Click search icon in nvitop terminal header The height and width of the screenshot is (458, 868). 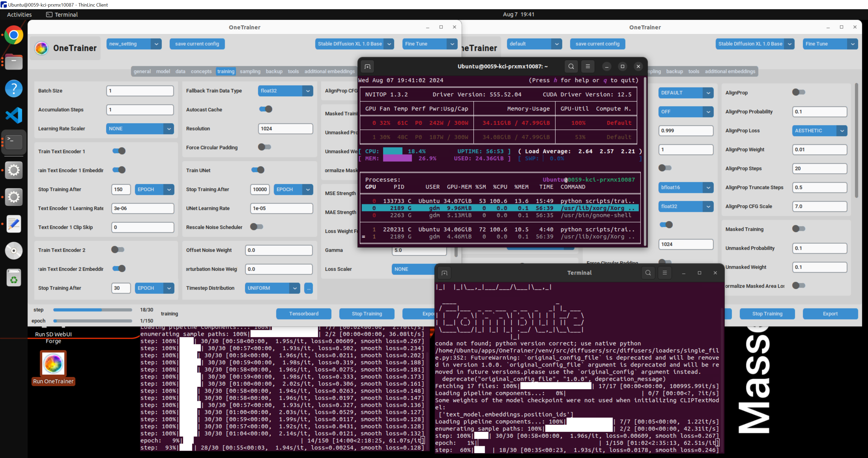coord(571,66)
